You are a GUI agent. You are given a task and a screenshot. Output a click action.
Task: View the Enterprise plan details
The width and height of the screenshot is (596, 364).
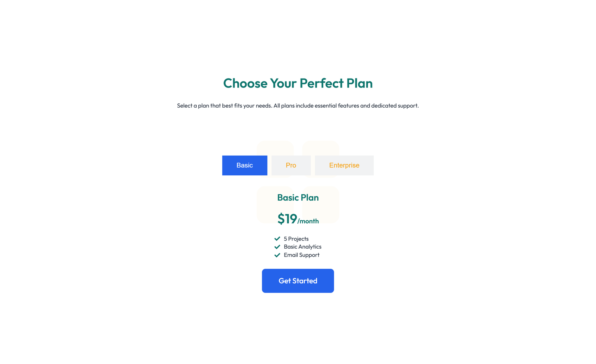344,165
